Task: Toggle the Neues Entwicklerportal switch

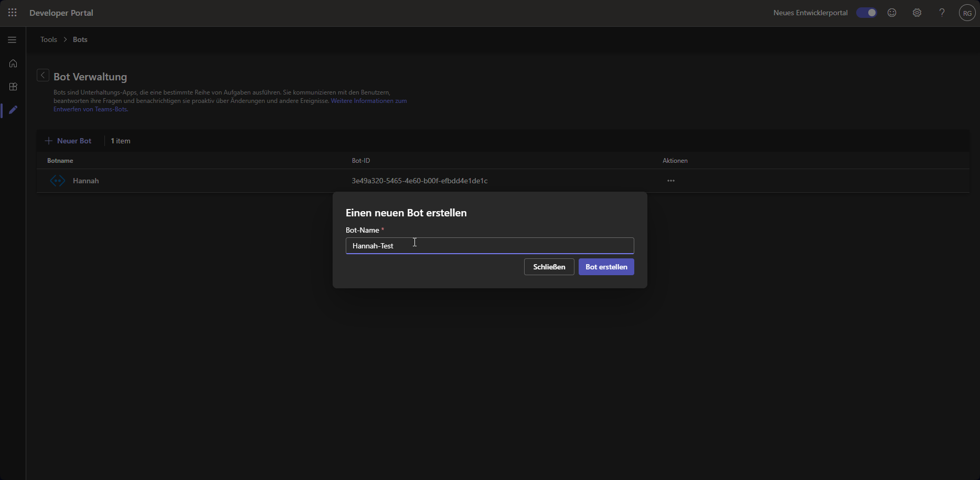Action: click(x=867, y=13)
